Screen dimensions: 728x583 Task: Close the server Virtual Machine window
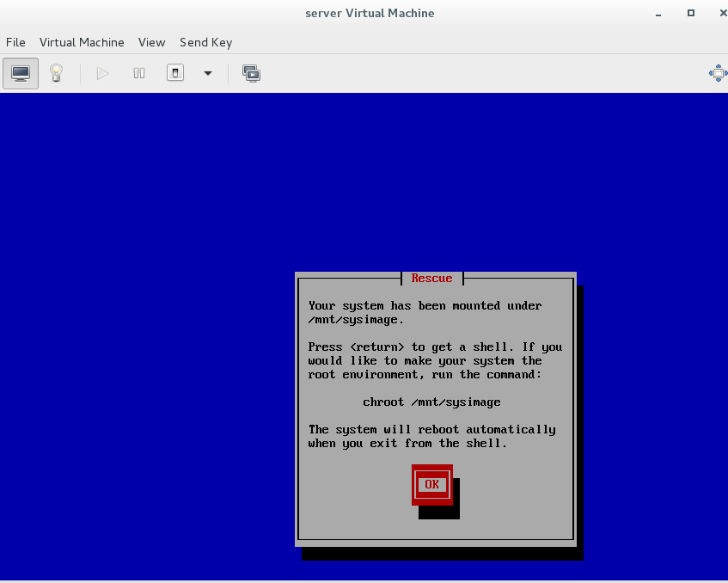coord(723,13)
